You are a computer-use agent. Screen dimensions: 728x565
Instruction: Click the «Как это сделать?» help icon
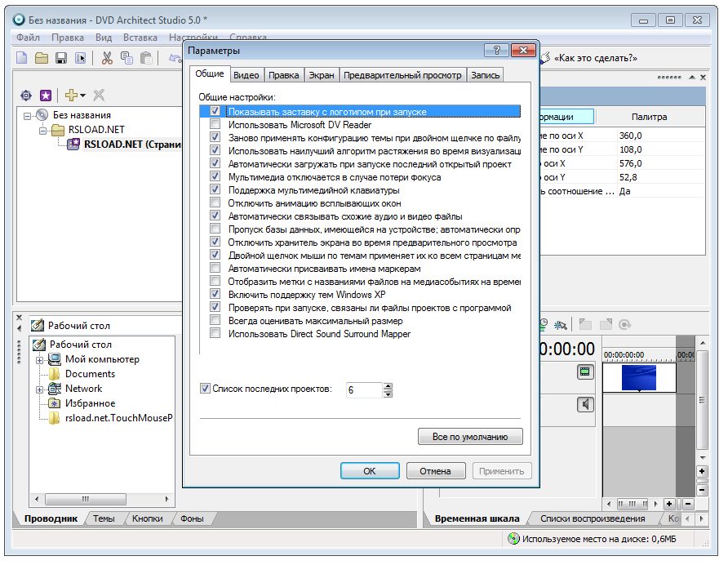pos(546,58)
